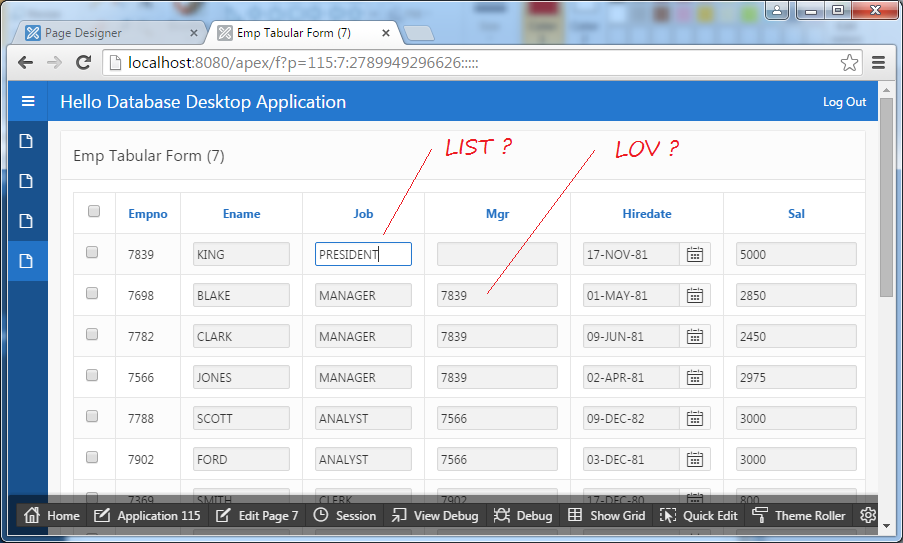This screenshot has height=543, width=903.
Task: Click View Debug in toolbar
Action: coord(435,515)
